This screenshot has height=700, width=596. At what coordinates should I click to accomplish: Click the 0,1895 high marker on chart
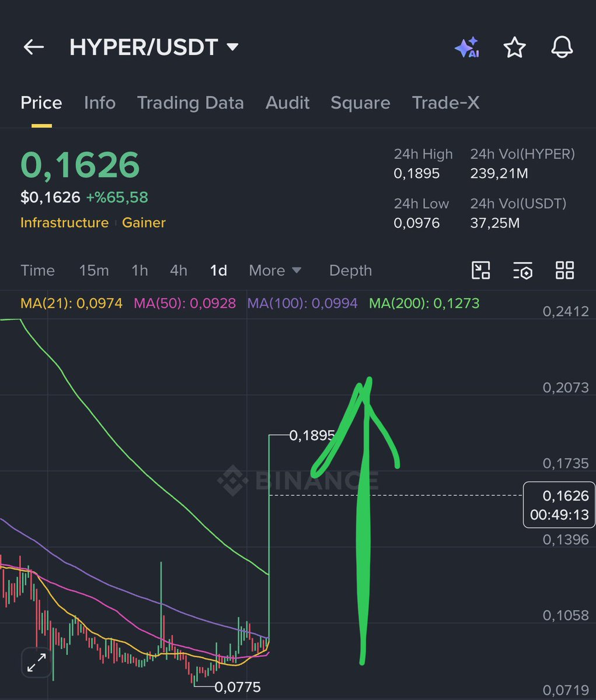(312, 435)
